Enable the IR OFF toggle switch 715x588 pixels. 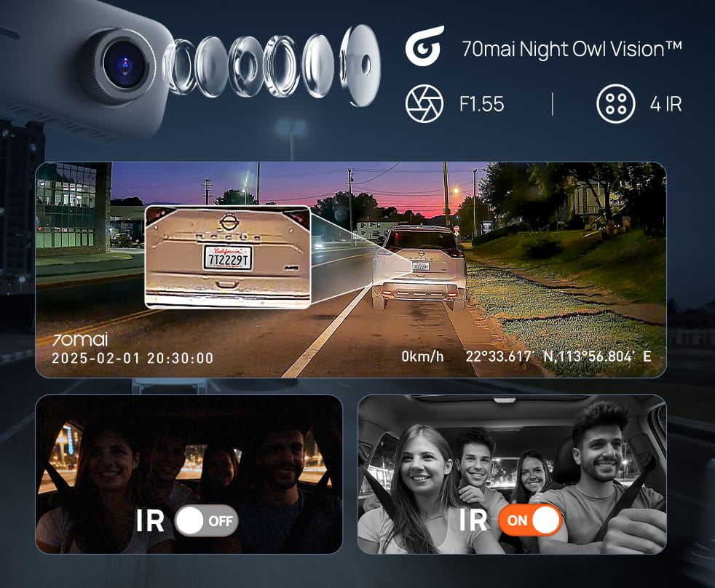point(207,521)
